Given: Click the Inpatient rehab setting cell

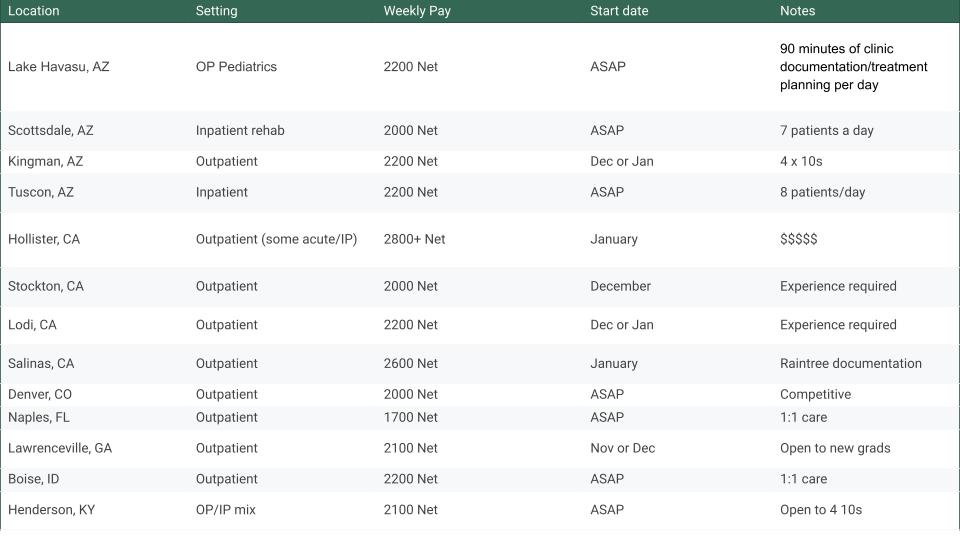Looking at the screenshot, I should 240,131.
